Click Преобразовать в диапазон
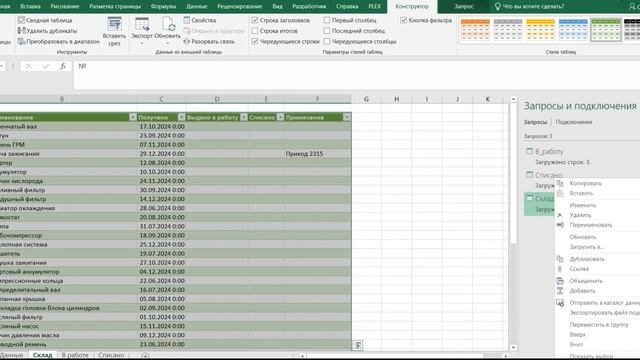 tap(58, 41)
